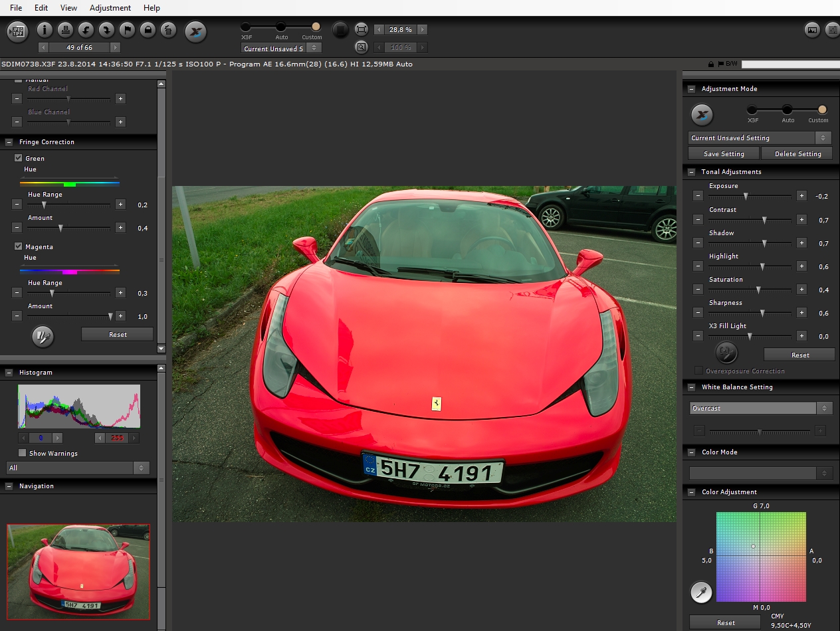The width and height of the screenshot is (840, 631).
Task: Disable the Magenta fringe correction checkbox
Action: pyautogui.click(x=19, y=246)
